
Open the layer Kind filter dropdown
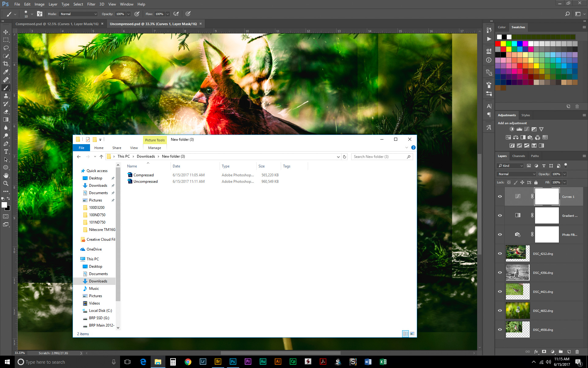tap(510, 166)
